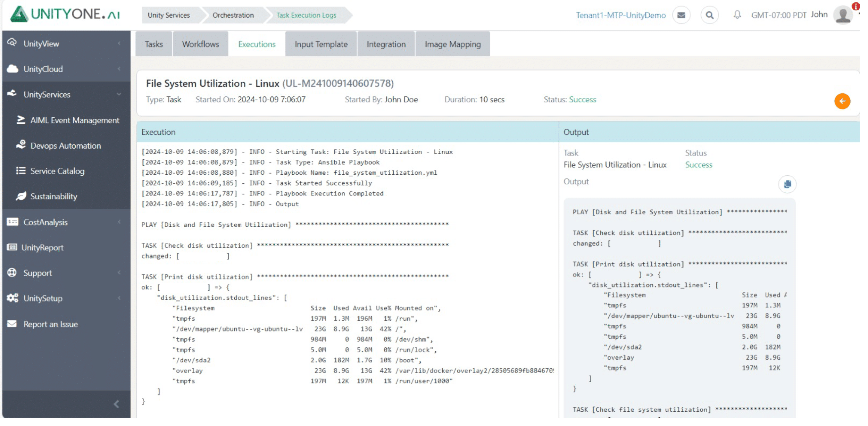Click the search magnifier icon
This screenshot has width=868, height=426.
[710, 15]
